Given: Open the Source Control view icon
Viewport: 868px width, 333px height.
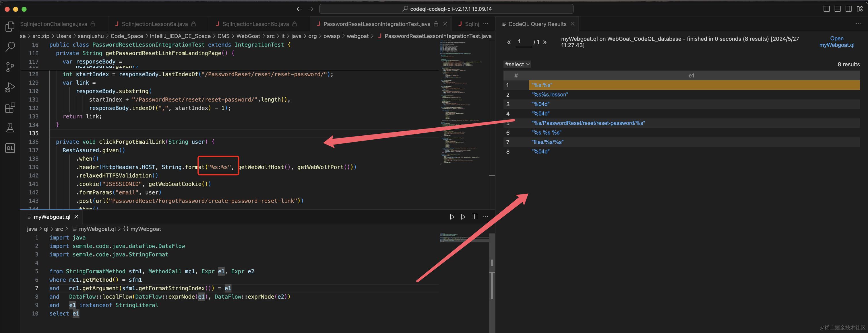Looking at the screenshot, I should point(10,67).
